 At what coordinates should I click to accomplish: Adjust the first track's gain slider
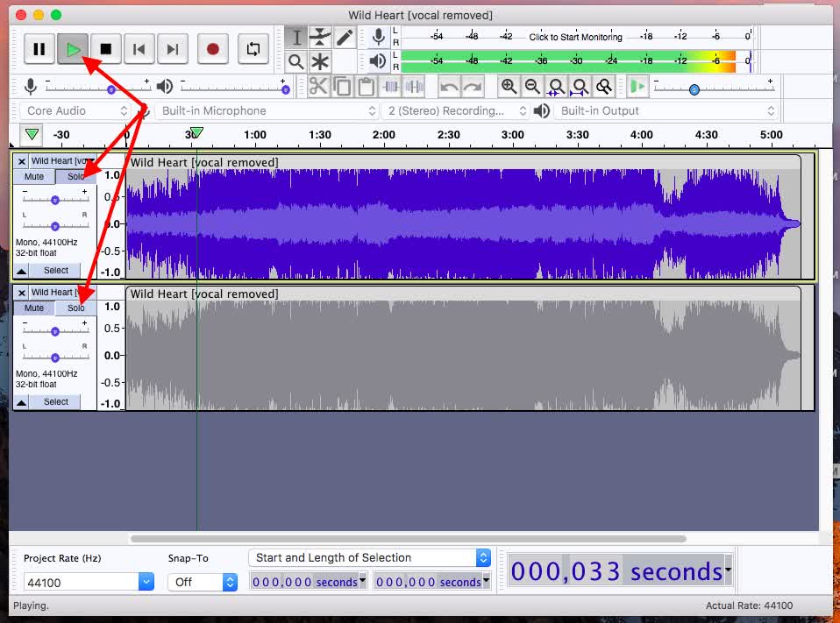[55, 199]
